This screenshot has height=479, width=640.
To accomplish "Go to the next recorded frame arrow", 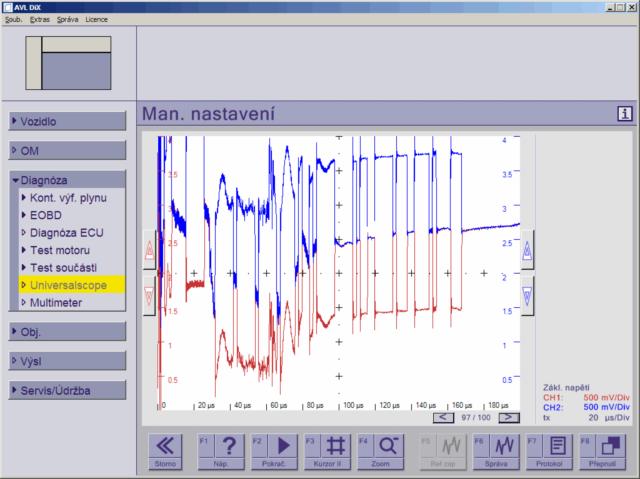I will (509, 417).
